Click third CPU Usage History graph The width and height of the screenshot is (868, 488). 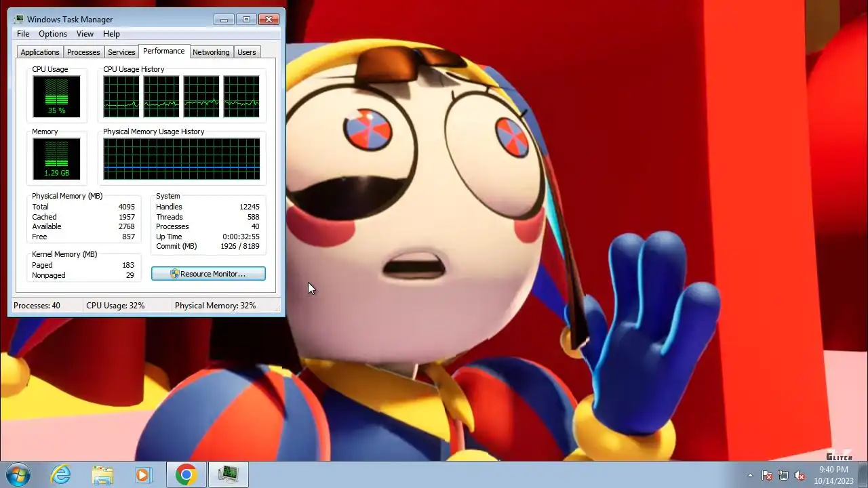coord(201,97)
